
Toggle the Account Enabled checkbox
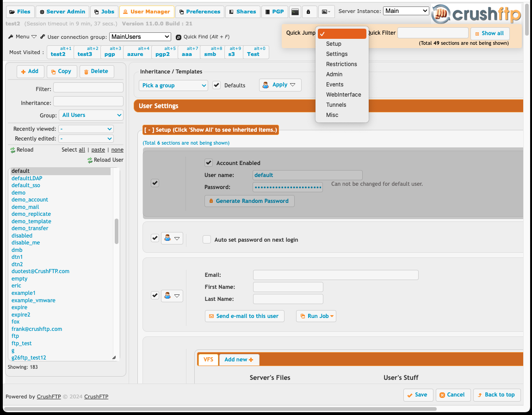[x=208, y=163]
